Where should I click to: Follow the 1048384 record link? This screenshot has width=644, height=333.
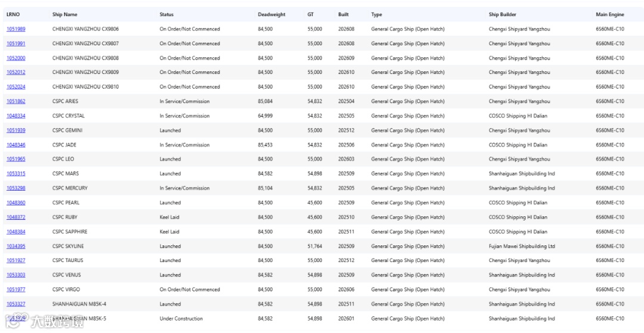(16, 232)
